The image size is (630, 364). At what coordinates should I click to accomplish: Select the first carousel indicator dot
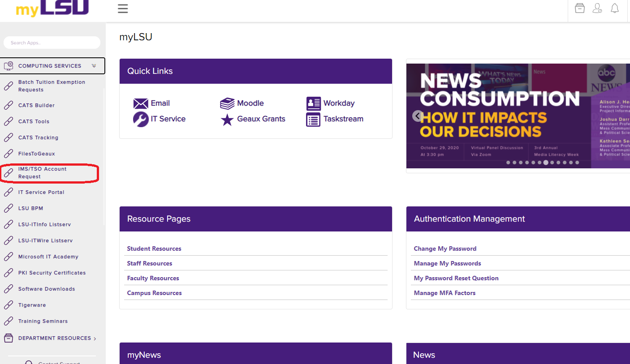pyautogui.click(x=508, y=163)
